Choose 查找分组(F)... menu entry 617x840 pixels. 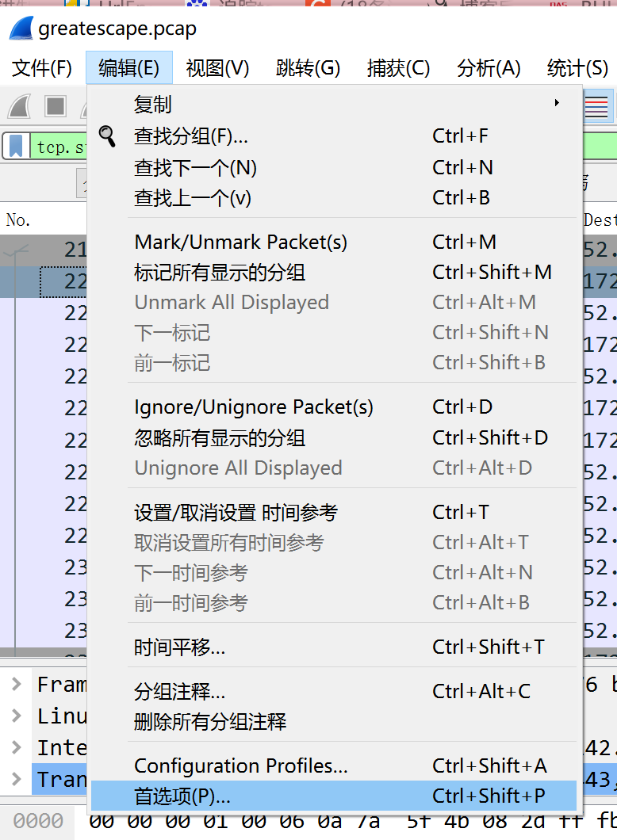click(333, 136)
